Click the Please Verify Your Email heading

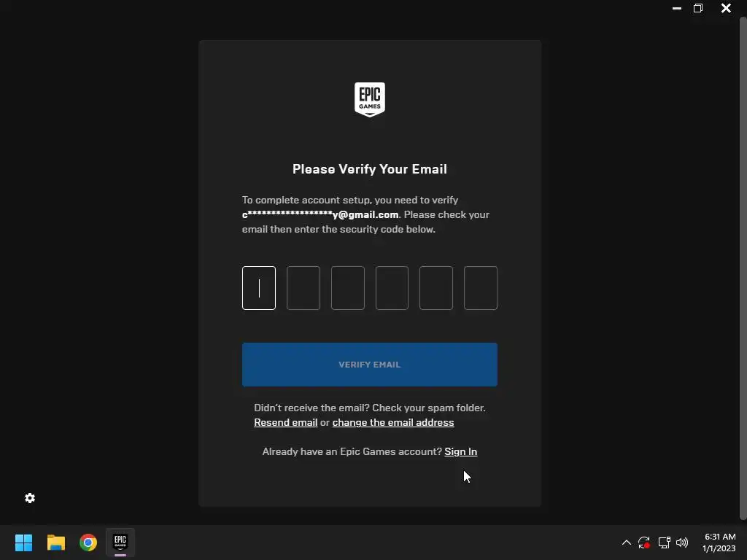(x=370, y=169)
